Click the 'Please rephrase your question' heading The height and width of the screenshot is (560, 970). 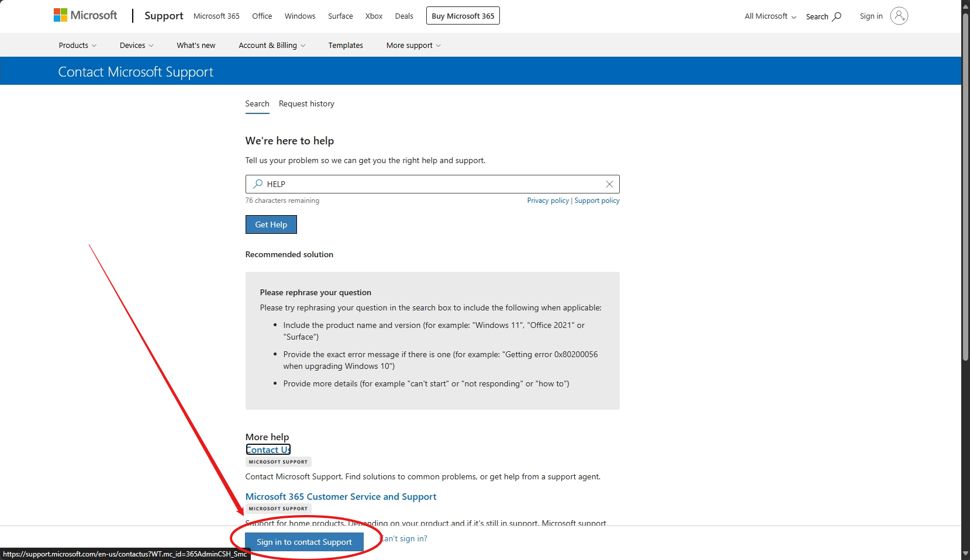pyautogui.click(x=316, y=292)
